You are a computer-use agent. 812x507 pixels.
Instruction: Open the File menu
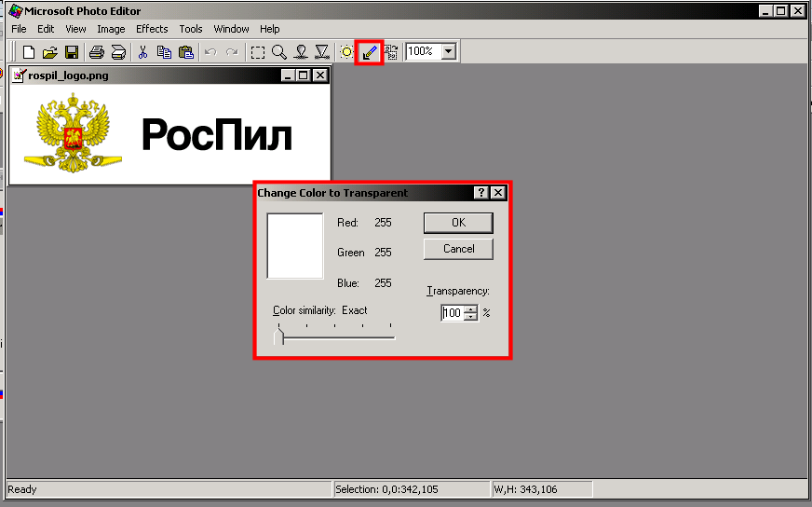click(x=19, y=29)
